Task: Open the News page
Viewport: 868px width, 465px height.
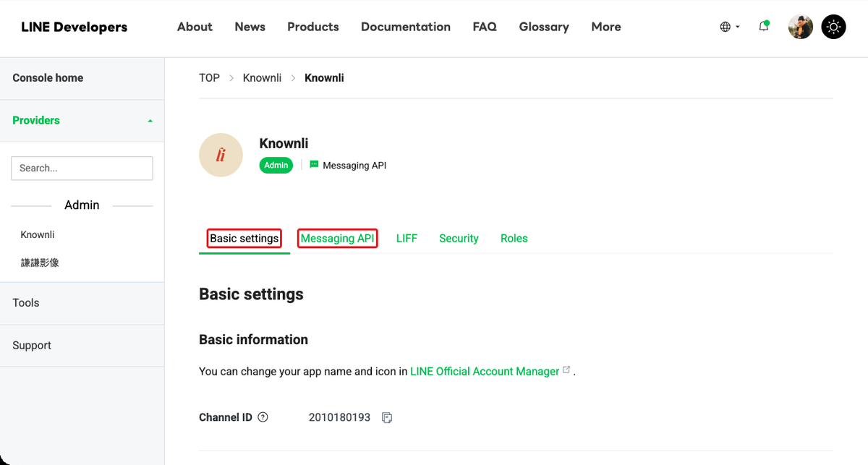Action: click(x=250, y=27)
